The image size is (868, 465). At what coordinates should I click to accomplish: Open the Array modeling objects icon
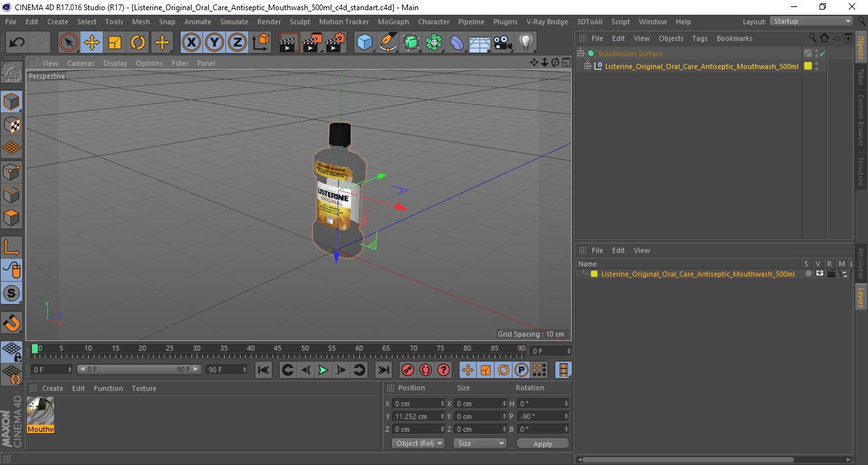434,43
